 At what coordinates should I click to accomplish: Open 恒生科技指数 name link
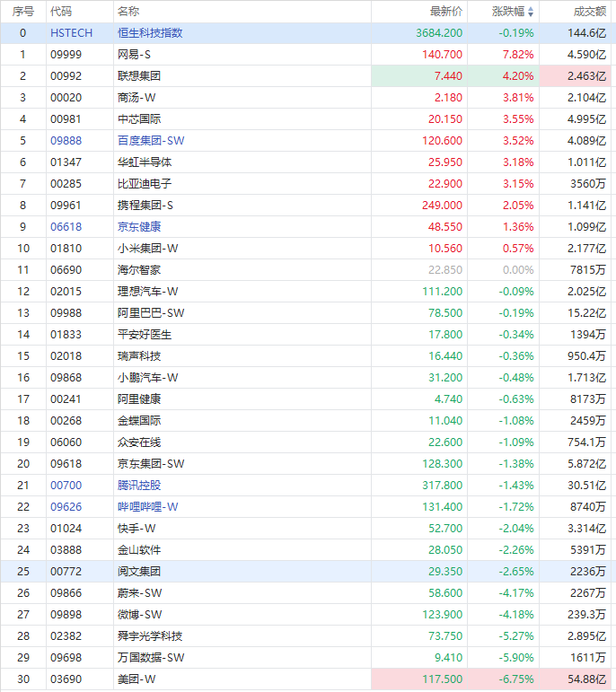click(150, 33)
